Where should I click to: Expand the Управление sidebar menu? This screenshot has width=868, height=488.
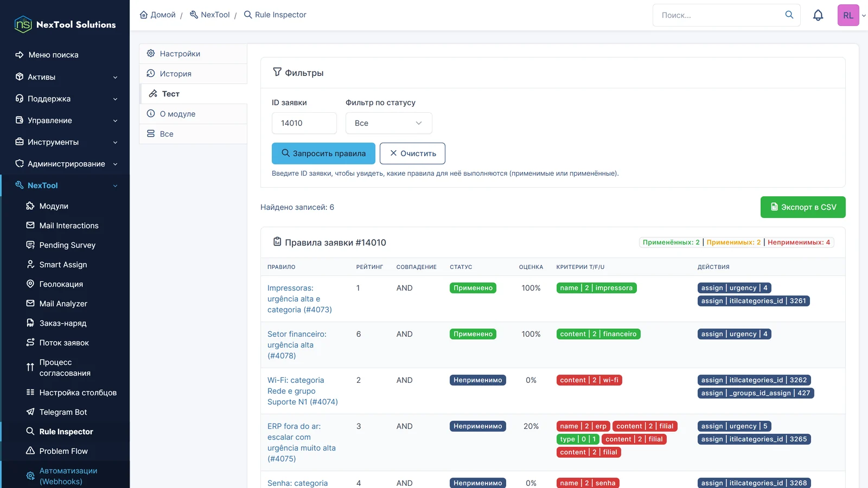[66, 120]
